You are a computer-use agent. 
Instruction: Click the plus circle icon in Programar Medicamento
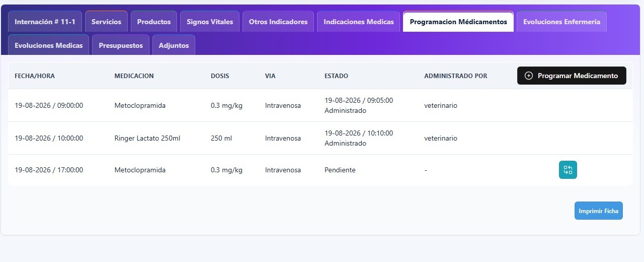click(x=528, y=76)
